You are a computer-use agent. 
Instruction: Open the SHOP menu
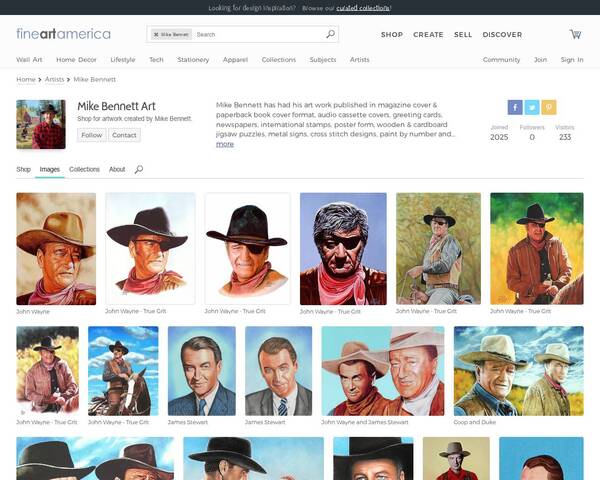tap(392, 34)
